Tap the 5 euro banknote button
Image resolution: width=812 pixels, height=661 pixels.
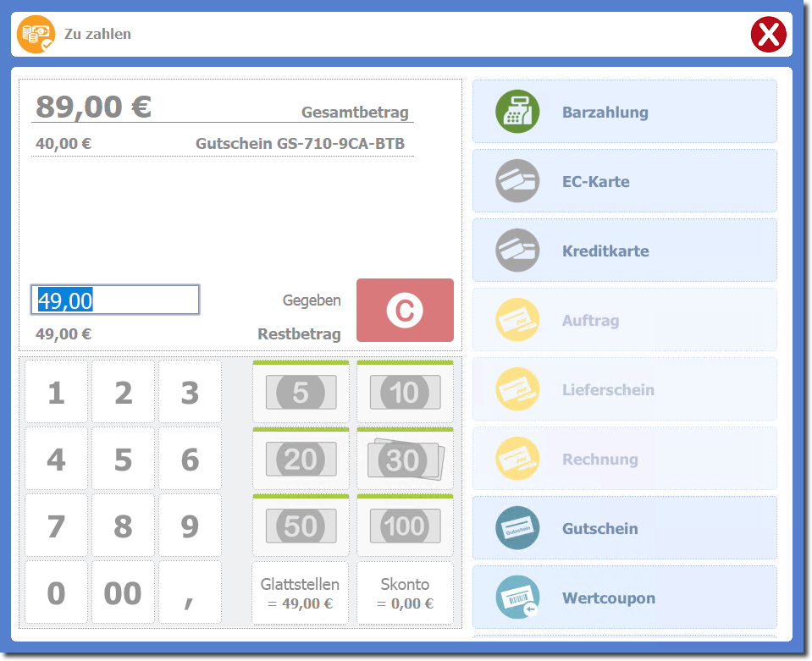coord(301,393)
